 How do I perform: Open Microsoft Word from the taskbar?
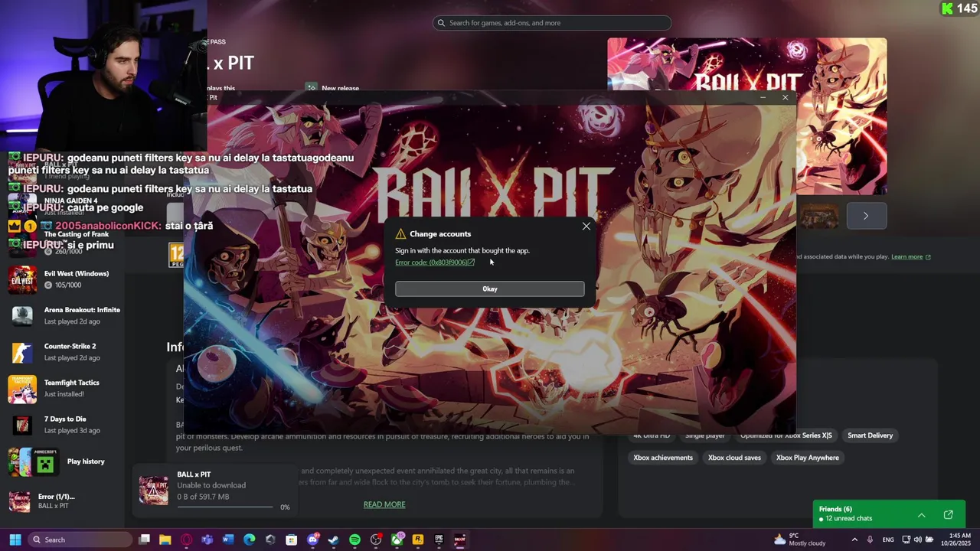[228, 540]
